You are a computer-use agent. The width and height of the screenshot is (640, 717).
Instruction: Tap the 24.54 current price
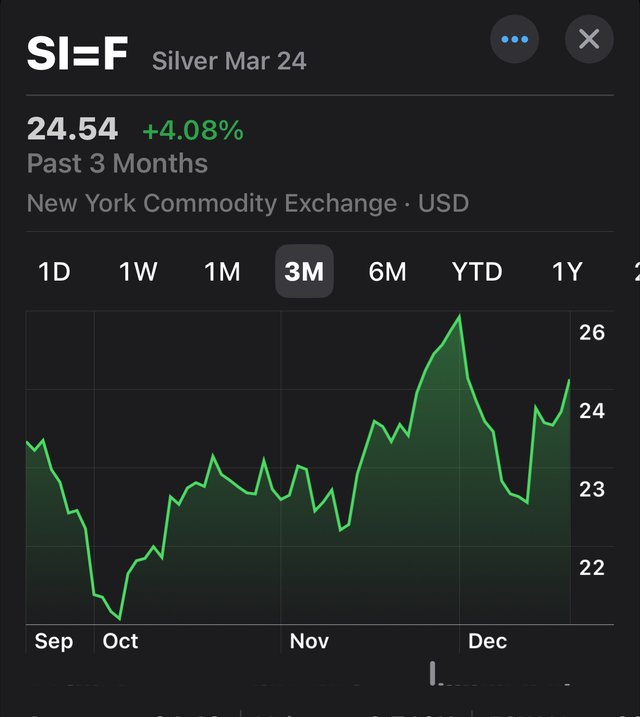[72, 128]
